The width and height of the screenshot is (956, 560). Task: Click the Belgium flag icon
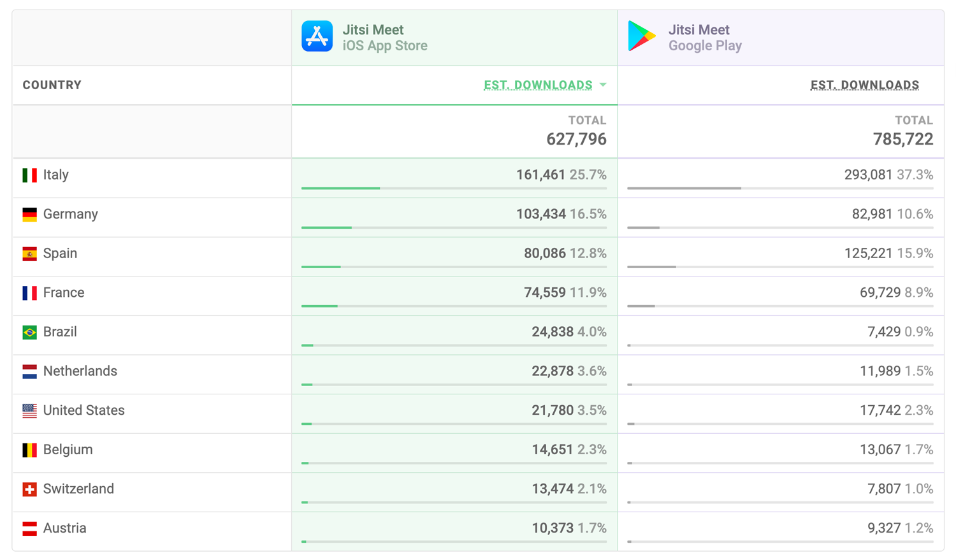[29, 450]
